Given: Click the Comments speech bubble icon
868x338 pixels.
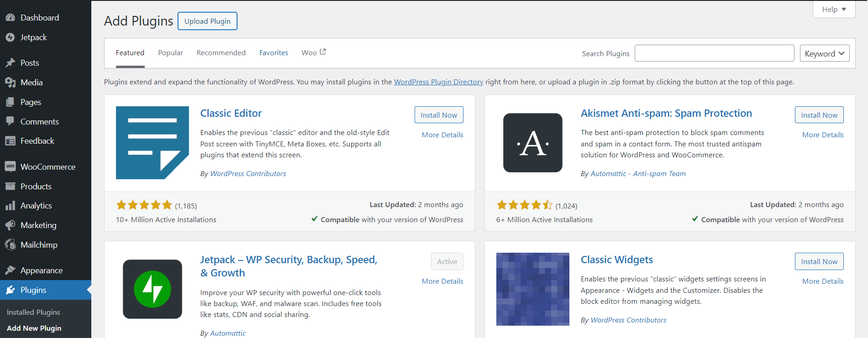Looking at the screenshot, I should pos(10,121).
